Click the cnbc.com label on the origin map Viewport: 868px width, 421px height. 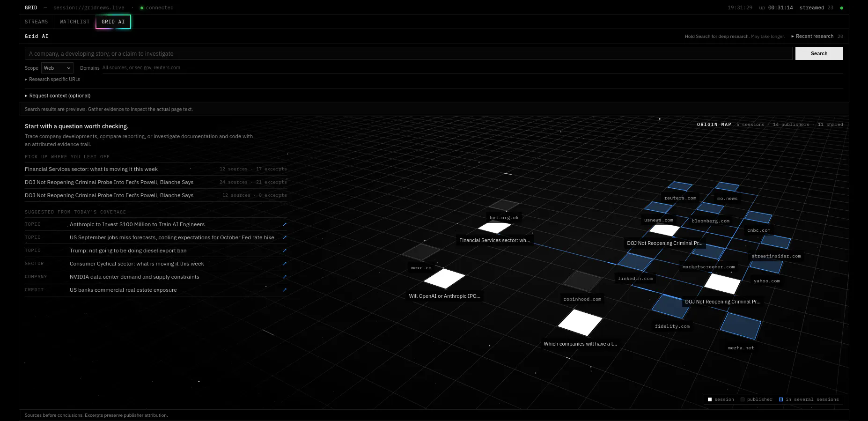click(x=759, y=230)
